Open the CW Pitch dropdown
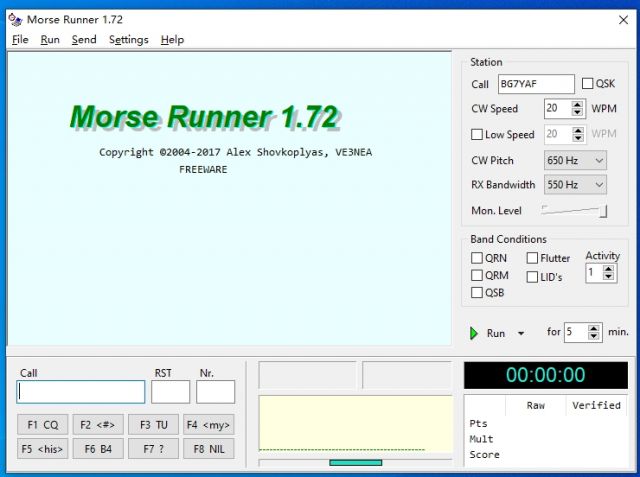Screen dimensions: 640x477 coord(575,160)
